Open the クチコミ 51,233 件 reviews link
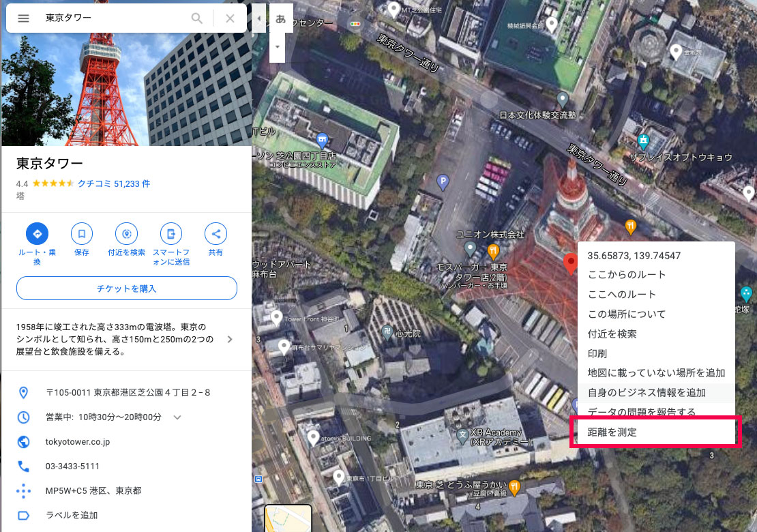 point(114,183)
